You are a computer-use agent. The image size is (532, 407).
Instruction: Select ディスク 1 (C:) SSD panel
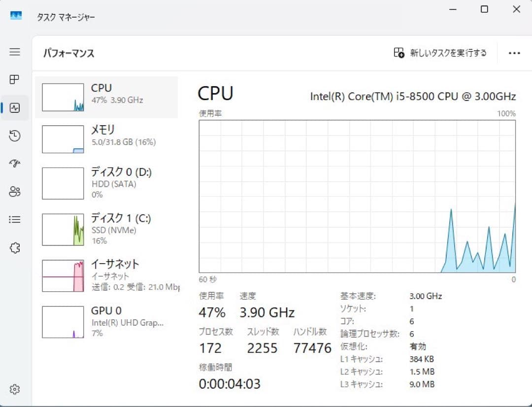click(x=107, y=229)
